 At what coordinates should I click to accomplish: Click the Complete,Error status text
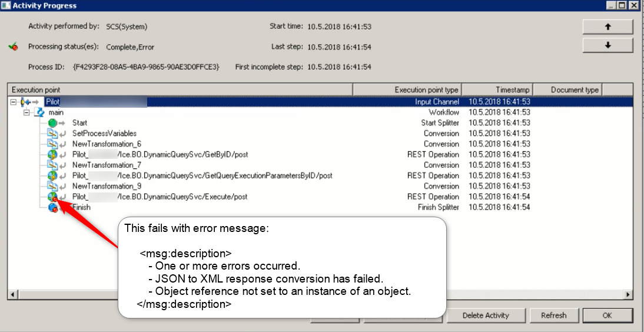tap(130, 47)
